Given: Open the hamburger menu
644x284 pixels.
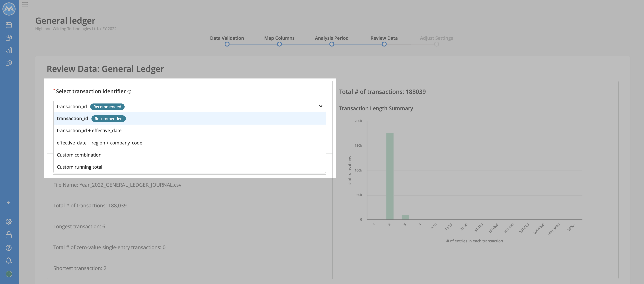Looking at the screenshot, I should (x=25, y=5).
